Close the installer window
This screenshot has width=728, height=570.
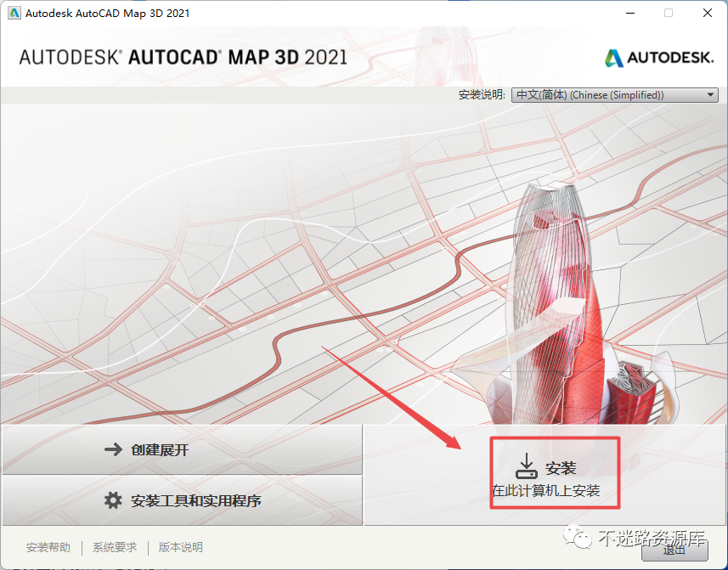707,13
